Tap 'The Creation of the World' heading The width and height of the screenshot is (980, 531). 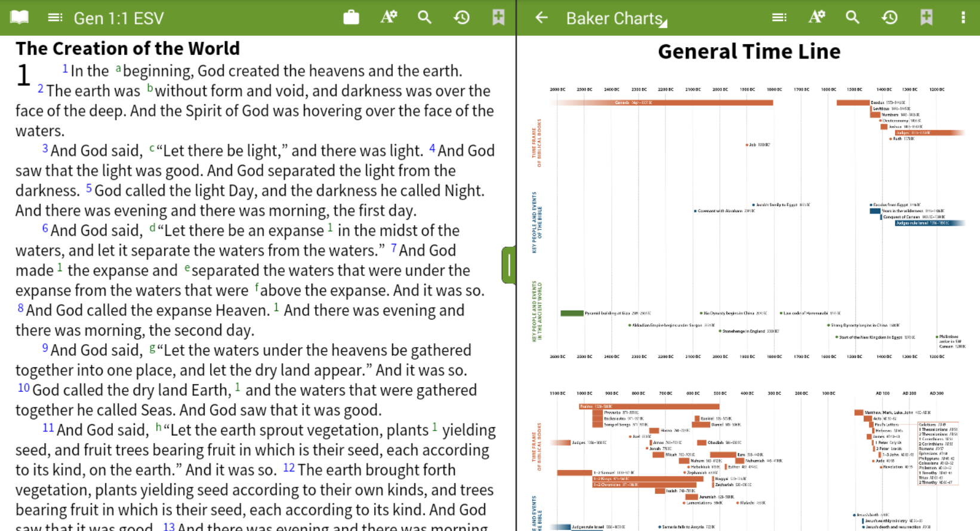(128, 48)
